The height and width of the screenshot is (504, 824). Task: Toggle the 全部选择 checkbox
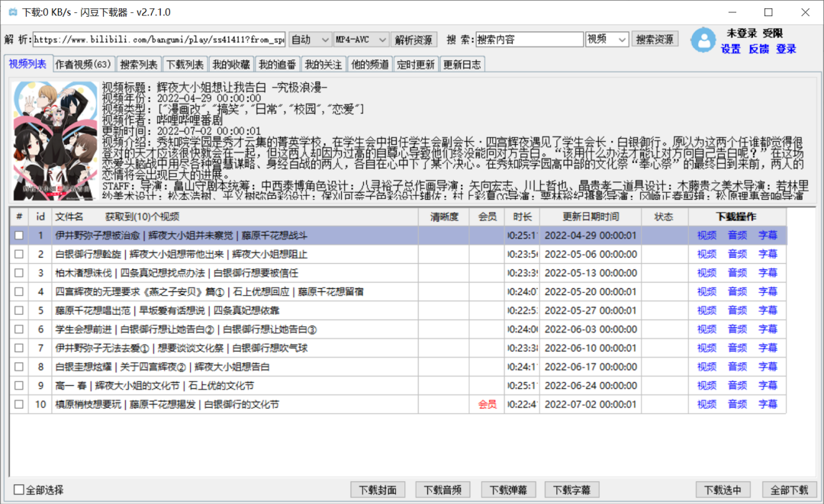(x=19, y=490)
